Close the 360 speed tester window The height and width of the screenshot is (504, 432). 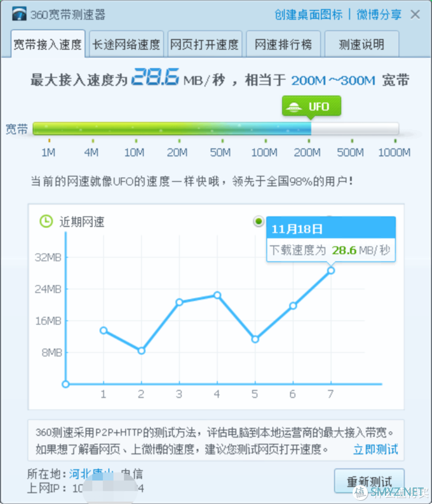[415, 15]
